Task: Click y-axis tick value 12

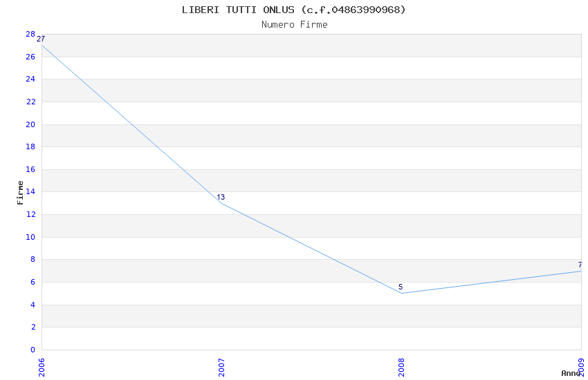Action: click(x=30, y=214)
